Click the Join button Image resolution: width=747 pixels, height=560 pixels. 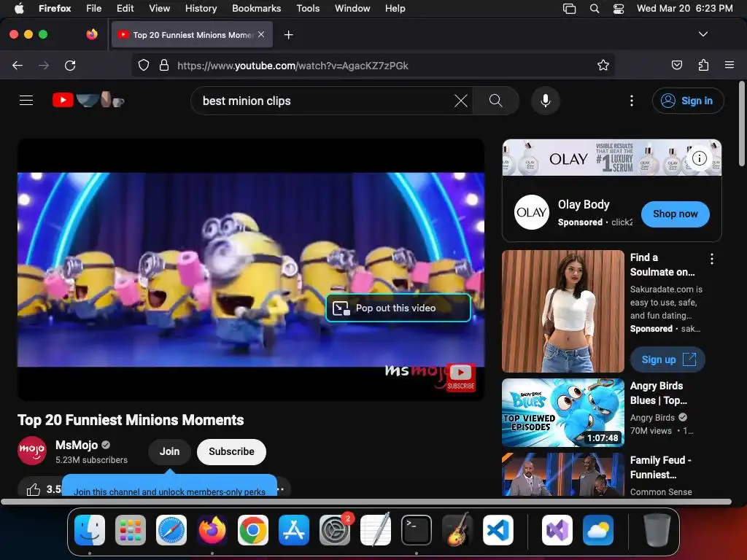coord(169,451)
